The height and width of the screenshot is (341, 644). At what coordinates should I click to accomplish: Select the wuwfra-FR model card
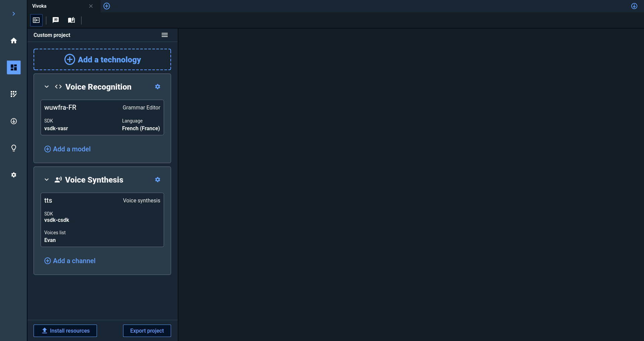coord(102,117)
